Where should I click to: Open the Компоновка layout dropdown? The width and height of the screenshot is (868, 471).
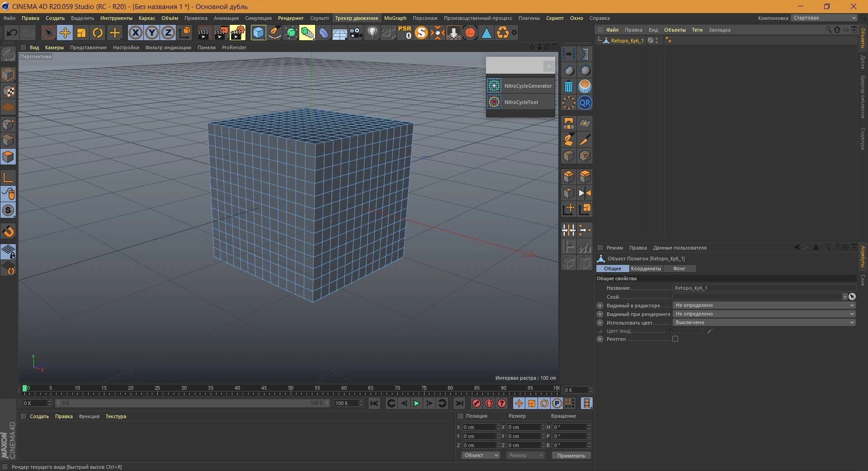(x=824, y=18)
